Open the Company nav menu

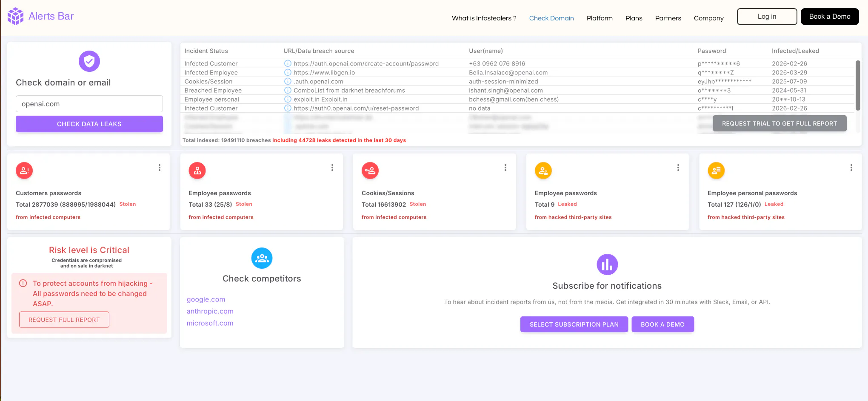[x=708, y=18]
